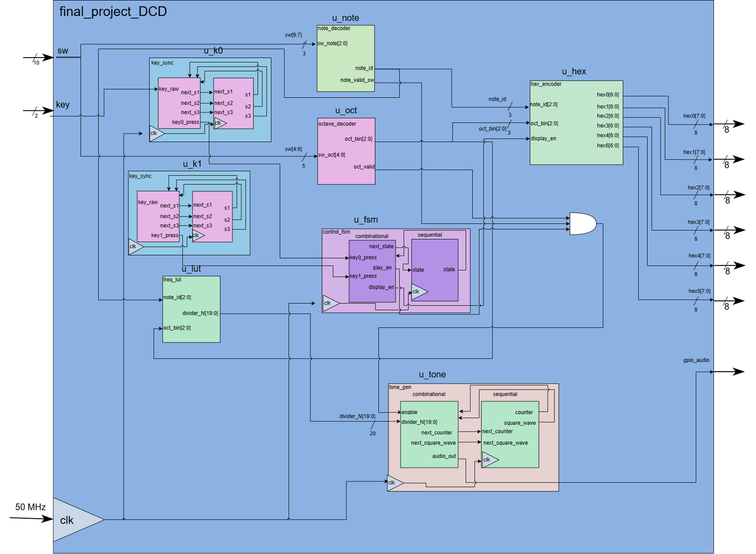Click the note_id output on note_decoder
Image resolution: width=756 pixels, height=554 pixels.
click(x=364, y=68)
